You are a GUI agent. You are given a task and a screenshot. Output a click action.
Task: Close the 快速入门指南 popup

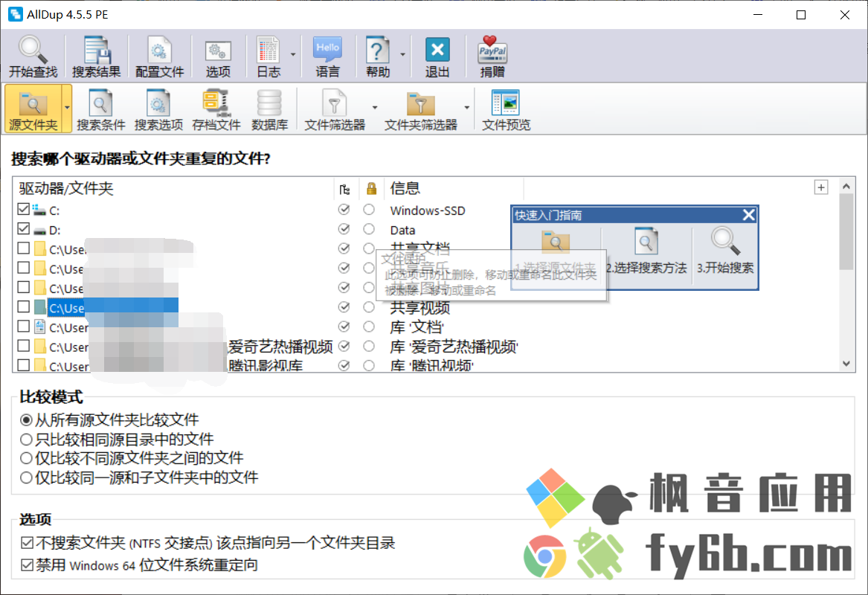click(x=748, y=215)
